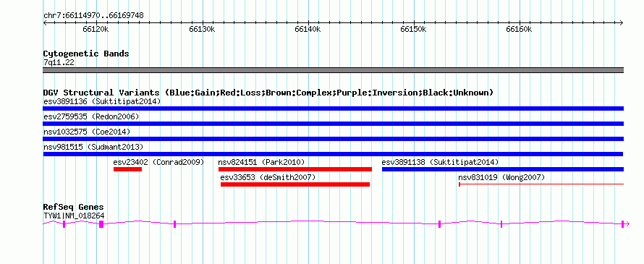The height and width of the screenshot is (264, 644).
Task: Click the nsv1032575 (Coe2014) label text
Action: coord(87,132)
